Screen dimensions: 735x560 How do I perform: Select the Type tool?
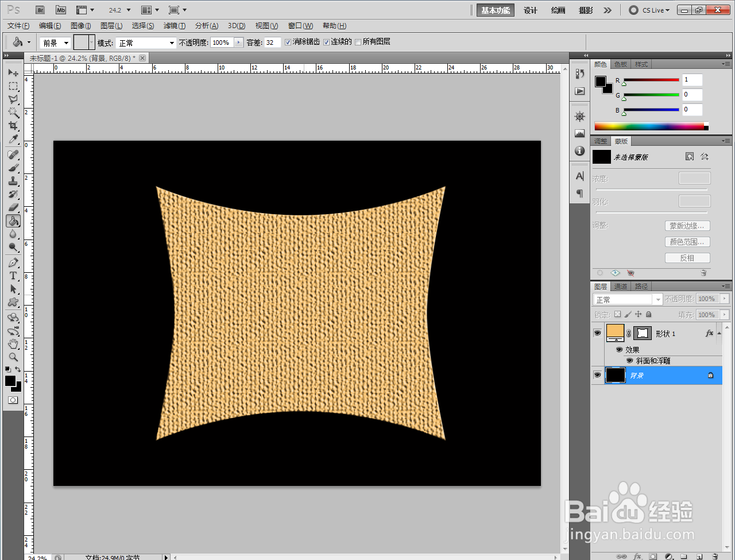(13, 276)
